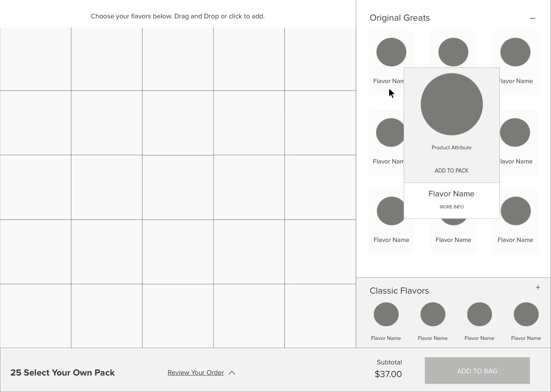The height and width of the screenshot is (392, 551).
Task: Click the Classic Flavors section heading
Action: 399,291
